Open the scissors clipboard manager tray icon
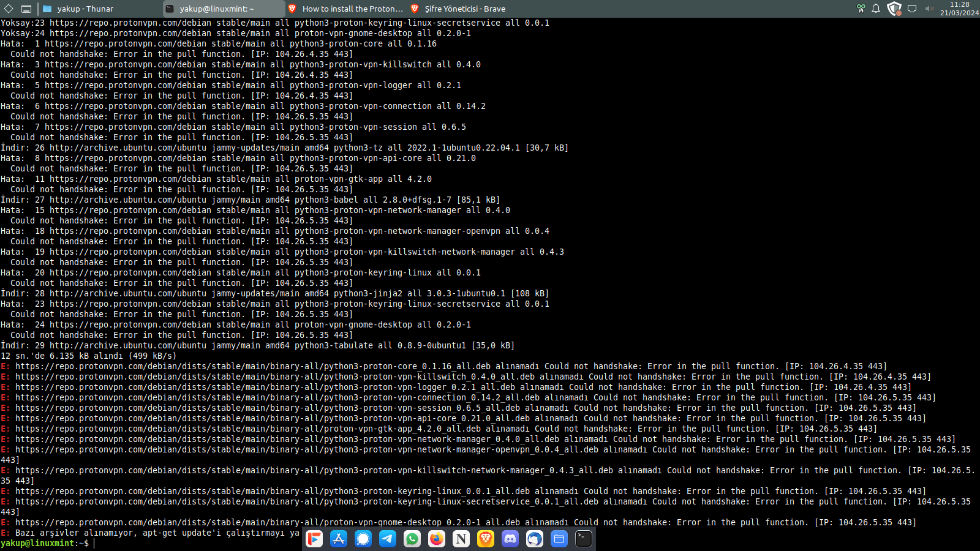This screenshot has height=551, width=980. coord(861,9)
